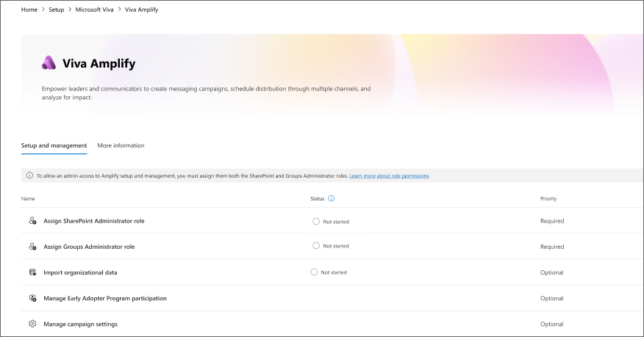Image resolution: width=644 pixels, height=337 pixels.
Task: Click the Viva Amplify page title
Action: (x=99, y=64)
